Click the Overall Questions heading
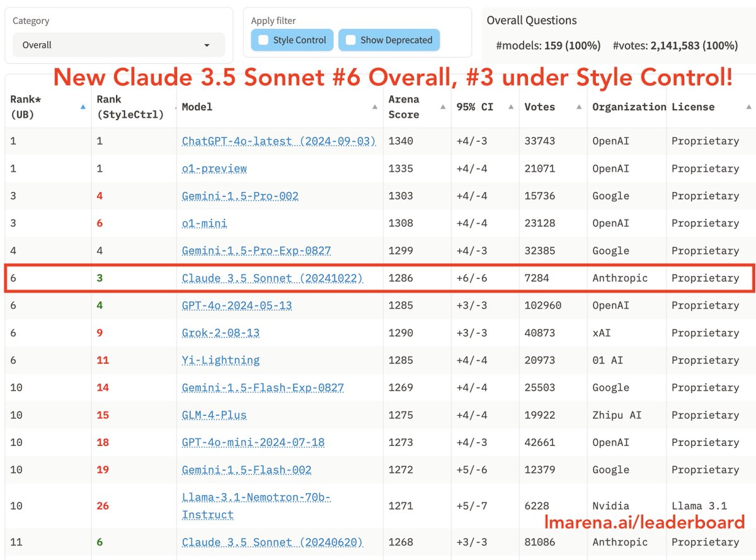 (532, 20)
